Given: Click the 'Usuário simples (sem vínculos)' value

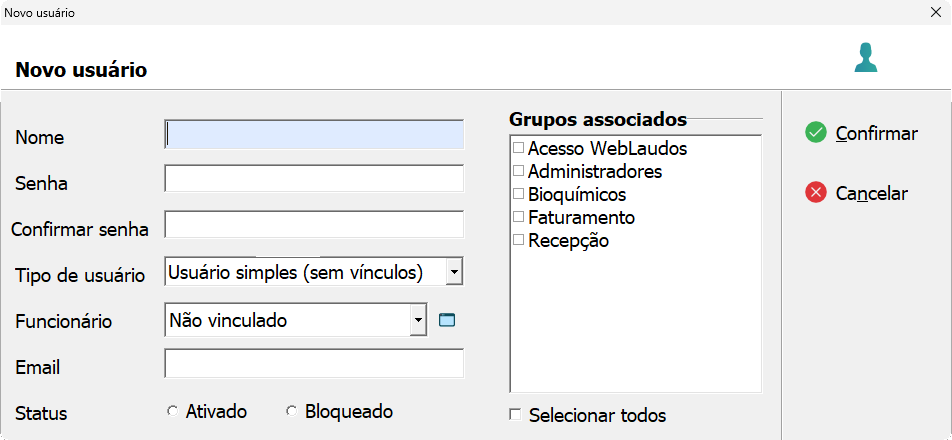Looking at the screenshot, I should pos(295,272).
